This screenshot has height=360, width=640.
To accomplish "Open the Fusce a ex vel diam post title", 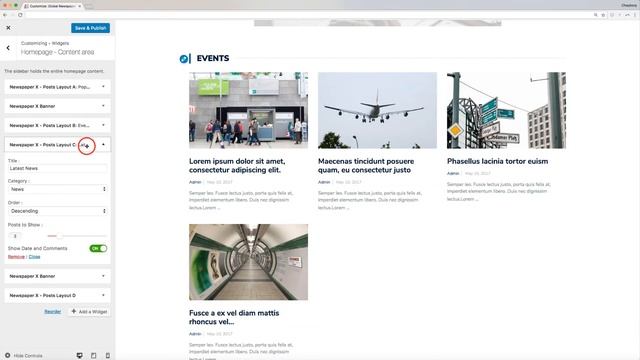I will 234,317.
